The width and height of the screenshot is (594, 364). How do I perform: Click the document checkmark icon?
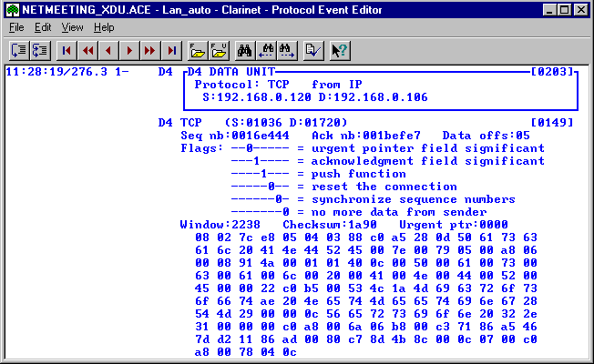[x=313, y=50]
